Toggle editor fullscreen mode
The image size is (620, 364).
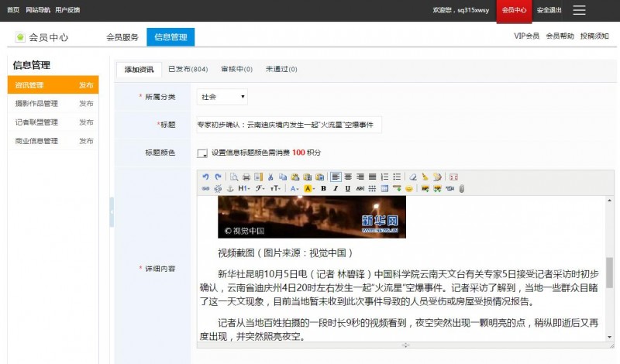point(453,177)
